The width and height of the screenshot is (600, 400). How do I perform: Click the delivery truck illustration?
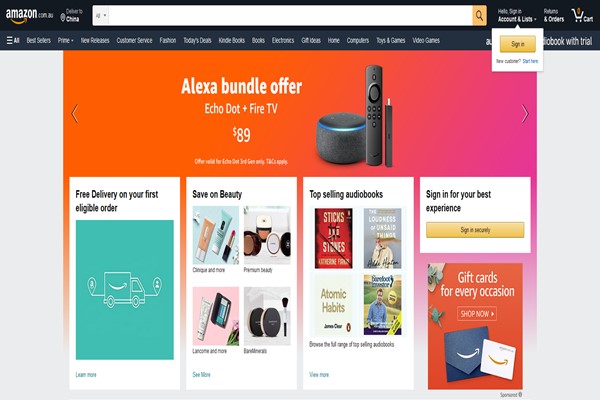pyautogui.click(x=125, y=289)
